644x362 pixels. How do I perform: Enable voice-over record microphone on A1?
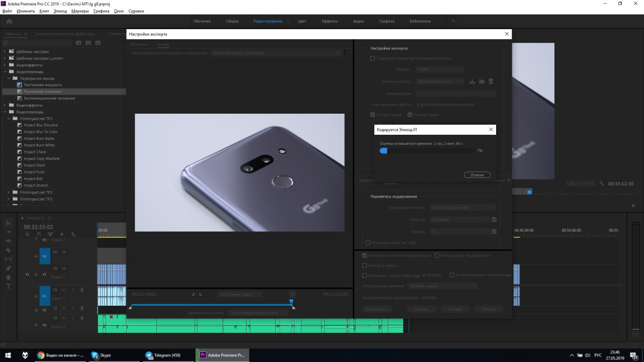(x=82, y=290)
